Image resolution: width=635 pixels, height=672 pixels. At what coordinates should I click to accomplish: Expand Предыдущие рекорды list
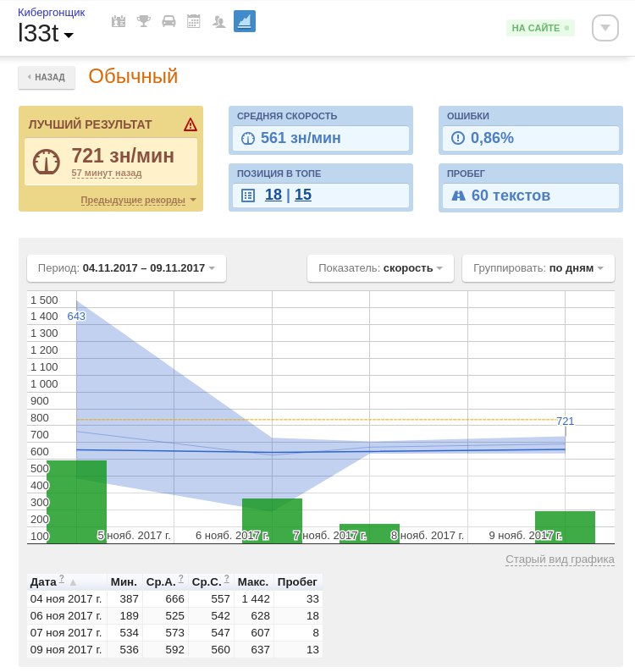pos(137,201)
